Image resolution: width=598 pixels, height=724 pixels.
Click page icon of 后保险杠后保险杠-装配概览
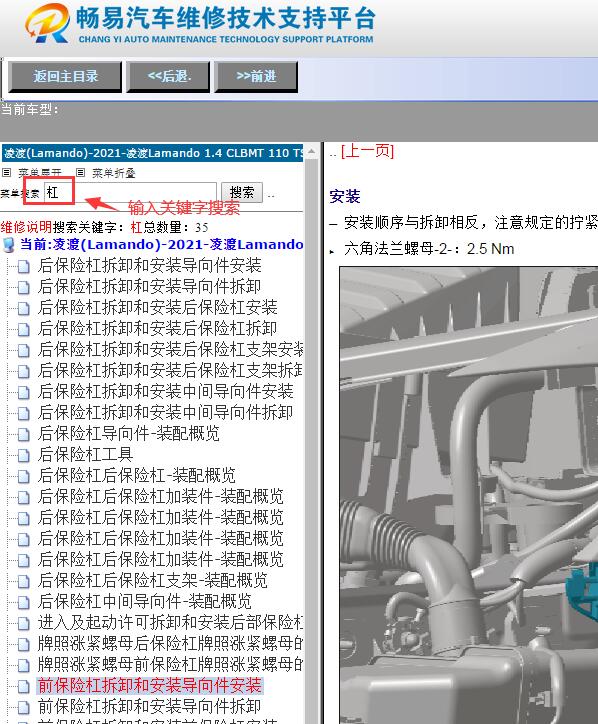(x=24, y=477)
